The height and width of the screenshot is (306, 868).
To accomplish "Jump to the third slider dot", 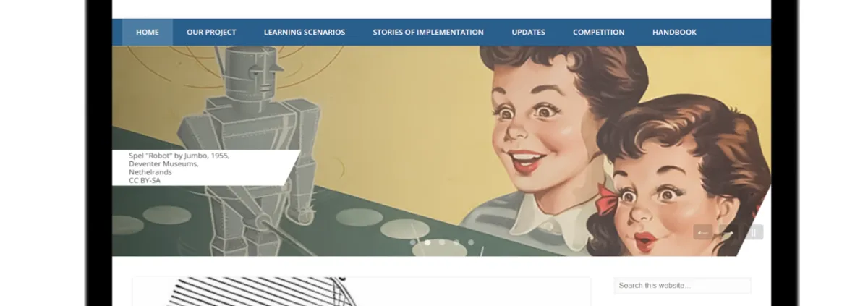I will click(442, 242).
